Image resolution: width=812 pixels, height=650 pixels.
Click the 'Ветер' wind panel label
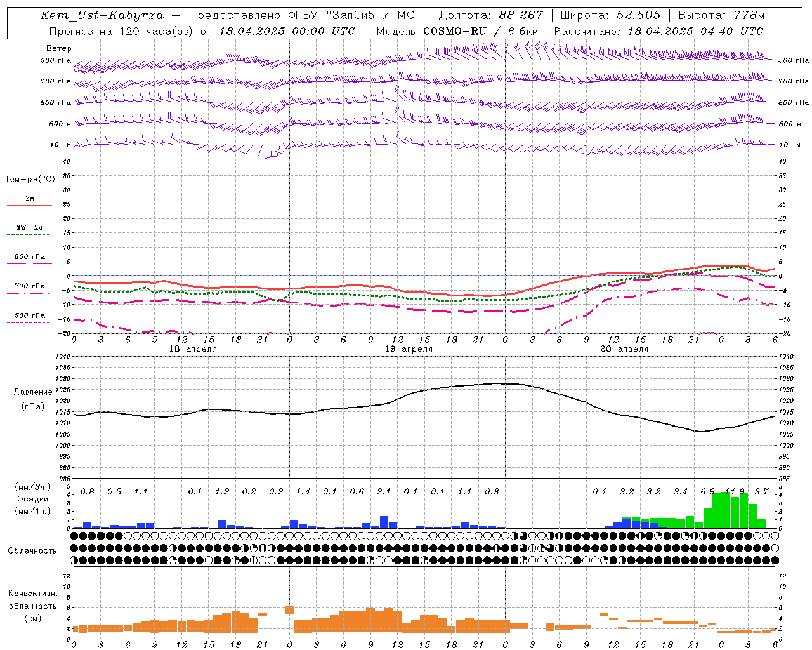pos(59,48)
